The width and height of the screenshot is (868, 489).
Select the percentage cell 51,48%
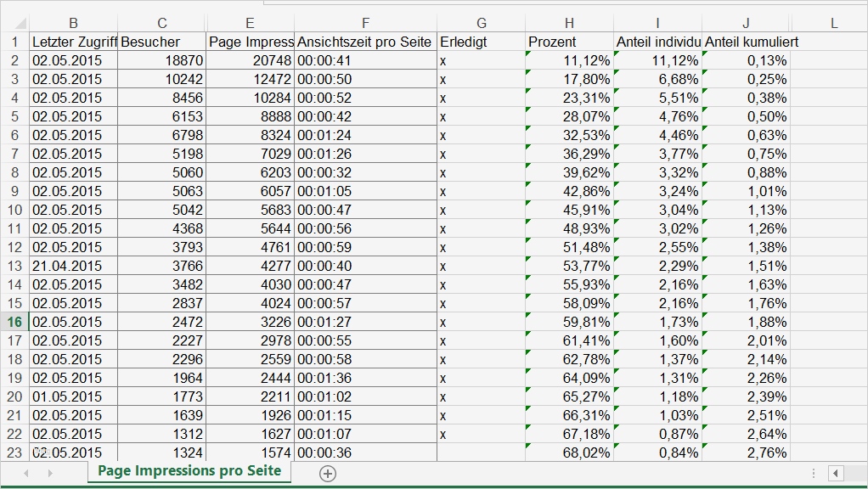click(x=569, y=247)
